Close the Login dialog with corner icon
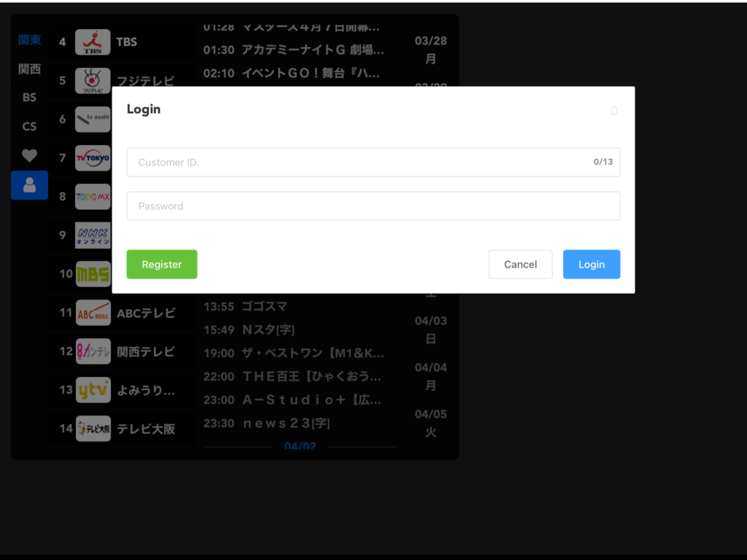The width and height of the screenshot is (747, 560). [x=614, y=111]
